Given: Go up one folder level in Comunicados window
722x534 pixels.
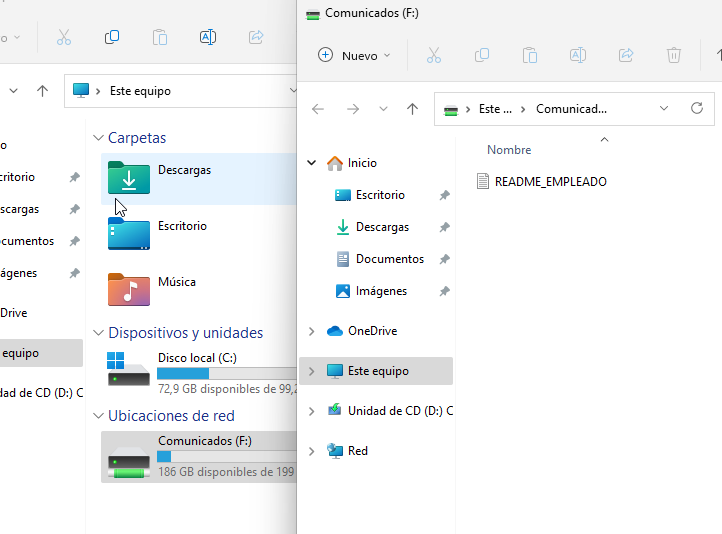Looking at the screenshot, I should pyautogui.click(x=412, y=108).
